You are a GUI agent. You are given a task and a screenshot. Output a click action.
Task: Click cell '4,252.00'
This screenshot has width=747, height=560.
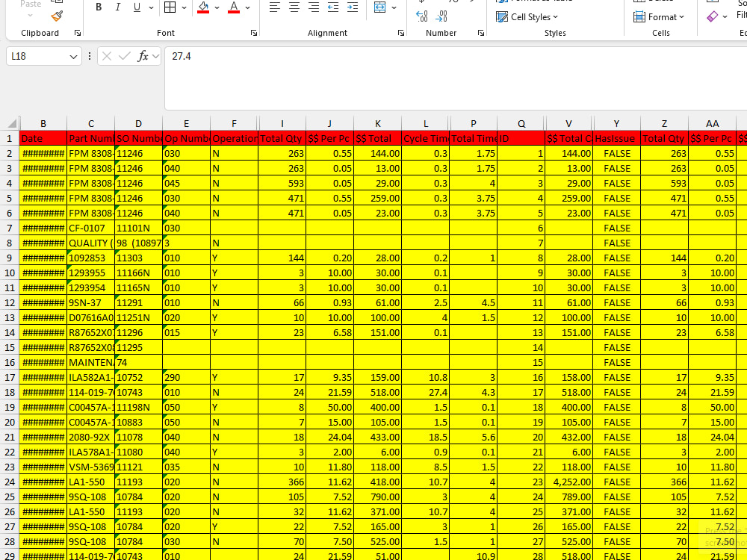click(x=568, y=482)
